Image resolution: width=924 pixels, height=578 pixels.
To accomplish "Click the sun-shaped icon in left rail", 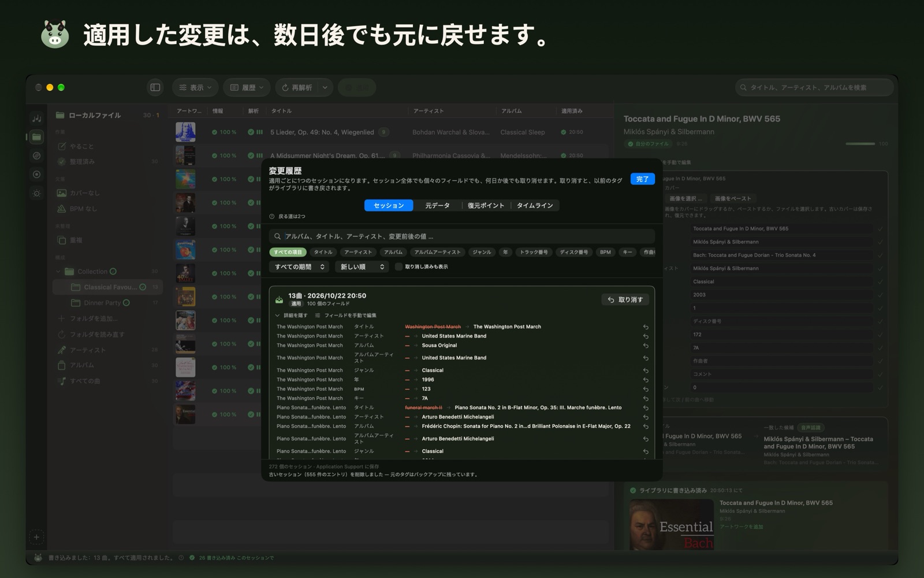I will (x=36, y=193).
